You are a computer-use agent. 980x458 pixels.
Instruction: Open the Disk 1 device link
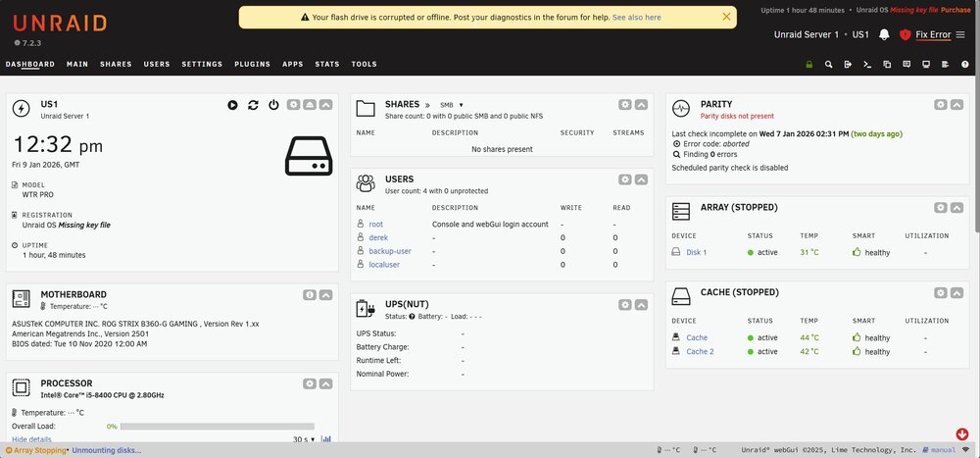tap(696, 252)
